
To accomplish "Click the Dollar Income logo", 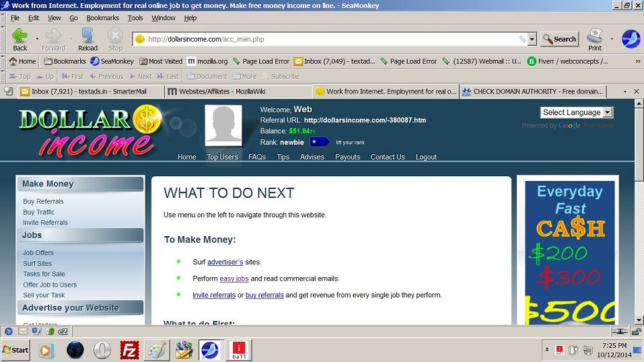I will pos(90,131).
